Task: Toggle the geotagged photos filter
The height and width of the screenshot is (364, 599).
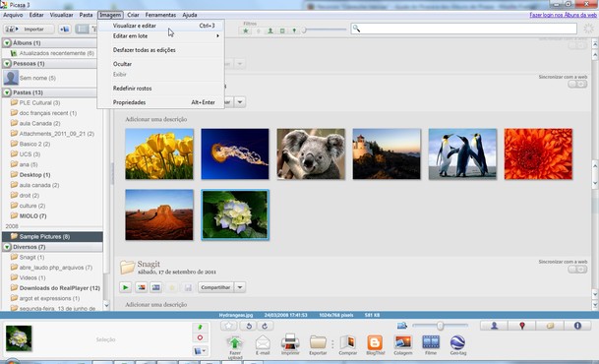Action: click(294, 30)
